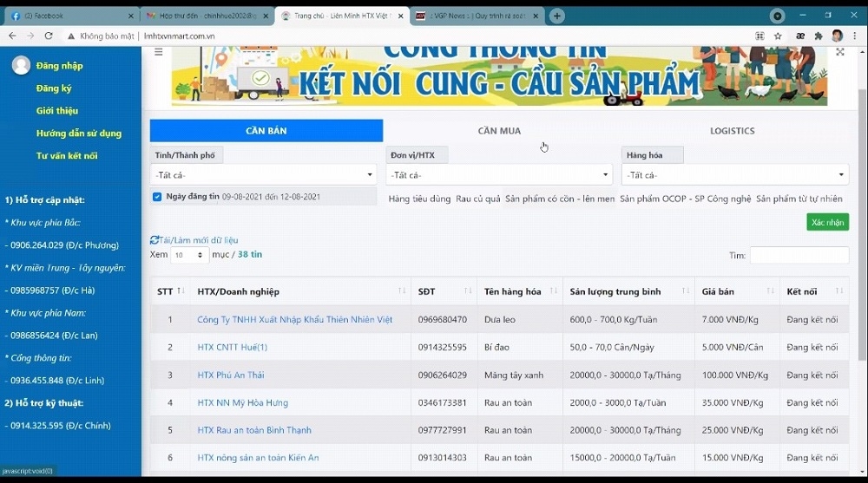The image size is (868, 483).
Task: Filter by Hàng tiêu dùng category
Action: tap(419, 199)
